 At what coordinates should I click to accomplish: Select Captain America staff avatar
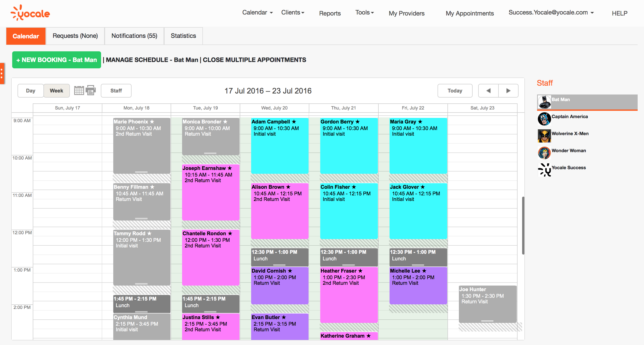[x=544, y=119]
